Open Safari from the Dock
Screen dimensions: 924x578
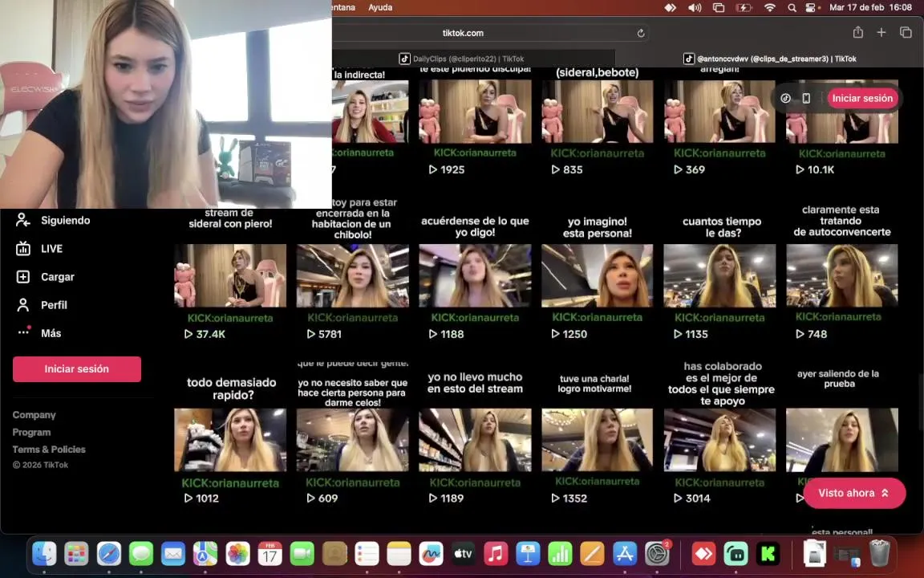point(109,554)
